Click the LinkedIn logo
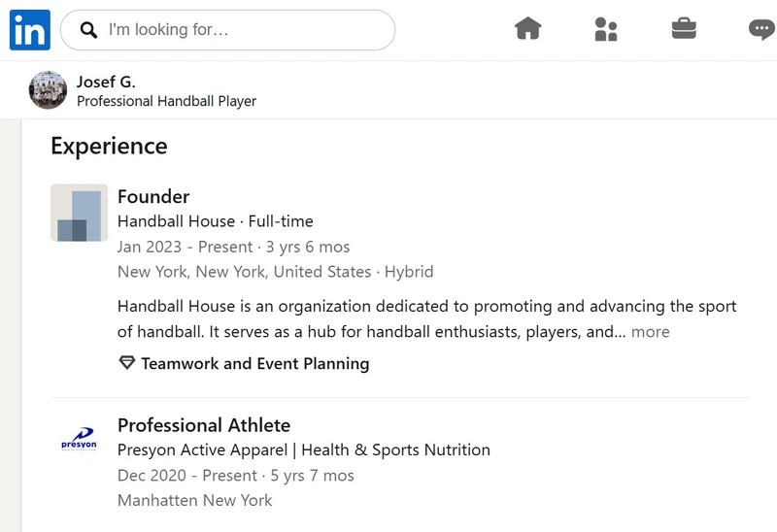Viewport: 777px width, 532px height. tap(30, 30)
